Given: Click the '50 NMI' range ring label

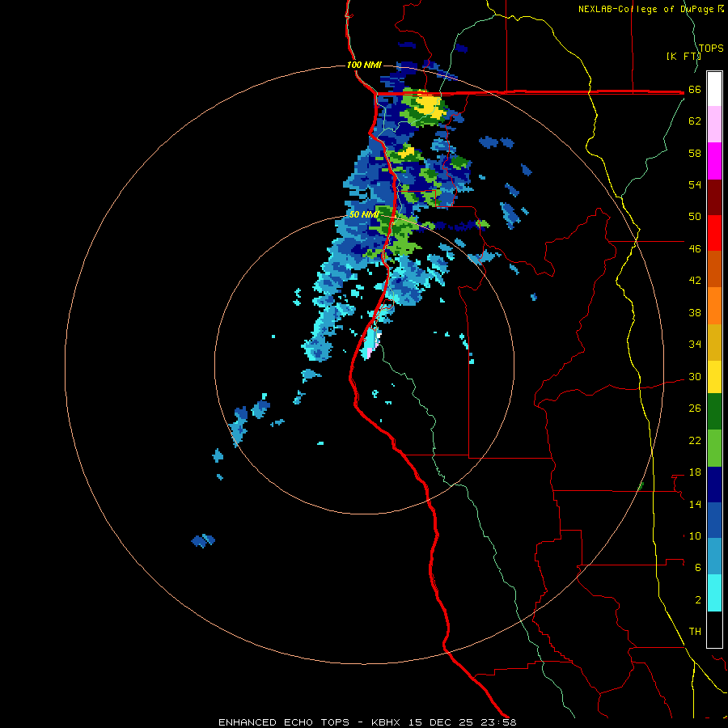Looking at the screenshot, I should 364,214.
